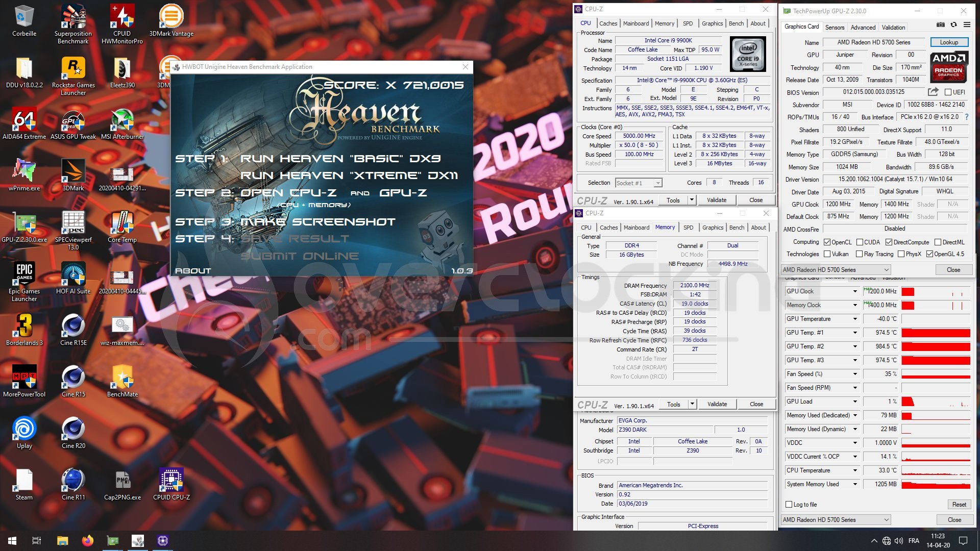This screenshot has height=551, width=980.
Task: Expand the GPU Clock sensor dropdown
Action: click(855, 291)
